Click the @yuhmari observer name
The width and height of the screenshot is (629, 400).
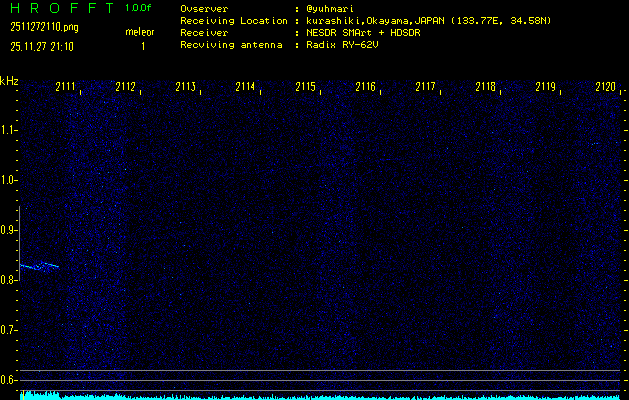[324, 8]
